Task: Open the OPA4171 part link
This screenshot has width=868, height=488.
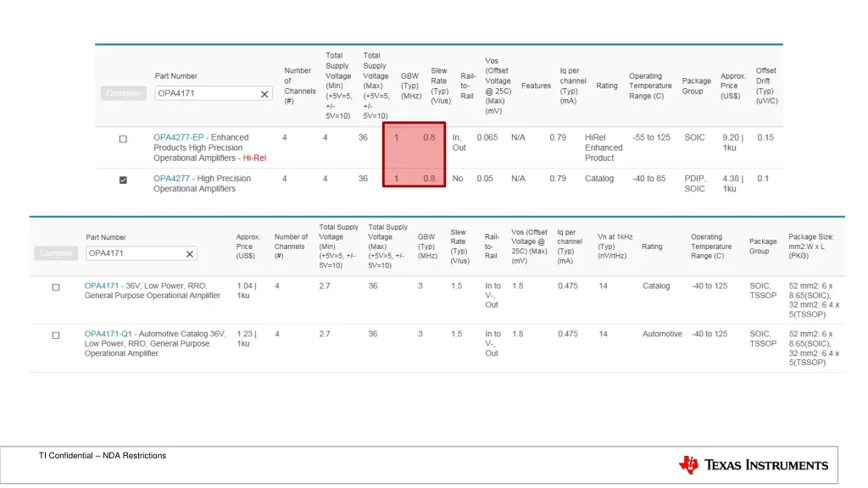Action: point(102,286)
